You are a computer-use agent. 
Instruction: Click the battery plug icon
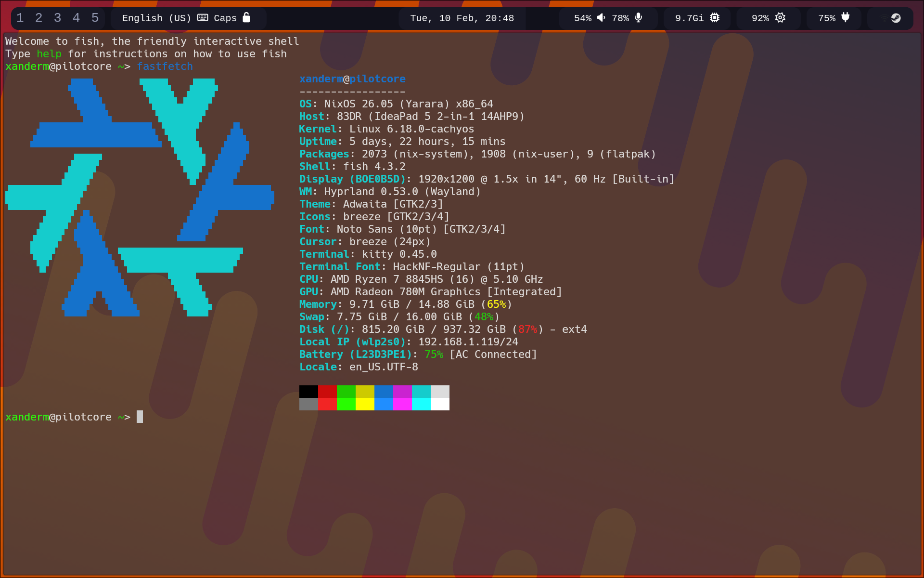[845, 18]
